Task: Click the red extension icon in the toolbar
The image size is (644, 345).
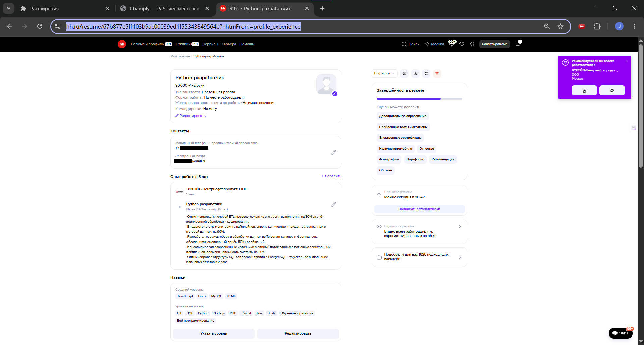Action: point(582,26)
